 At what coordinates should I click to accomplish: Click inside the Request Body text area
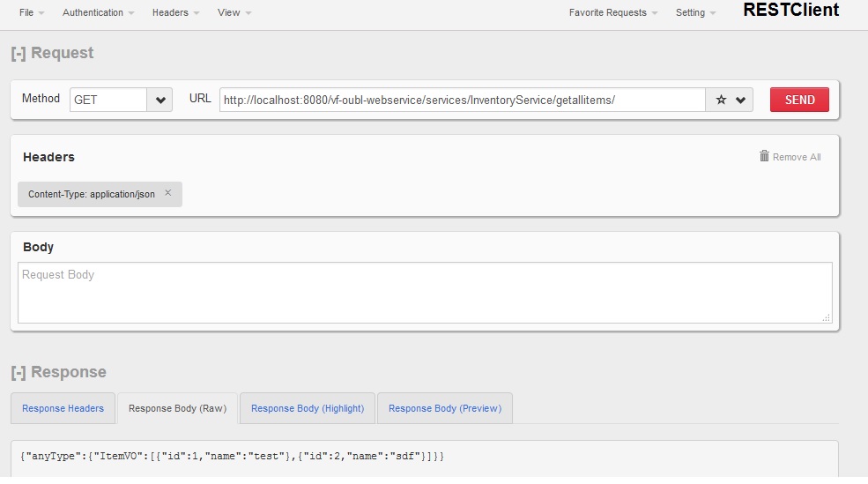point(425,293)
